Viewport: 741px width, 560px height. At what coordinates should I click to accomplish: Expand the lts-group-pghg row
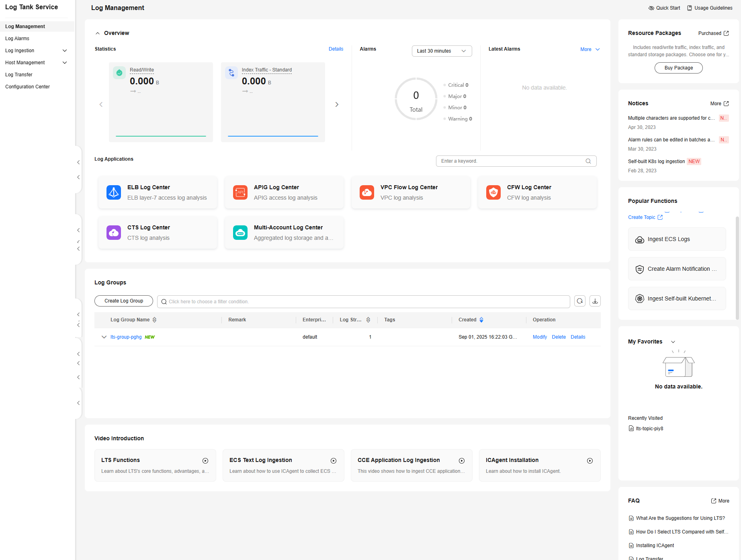[104, 337]
